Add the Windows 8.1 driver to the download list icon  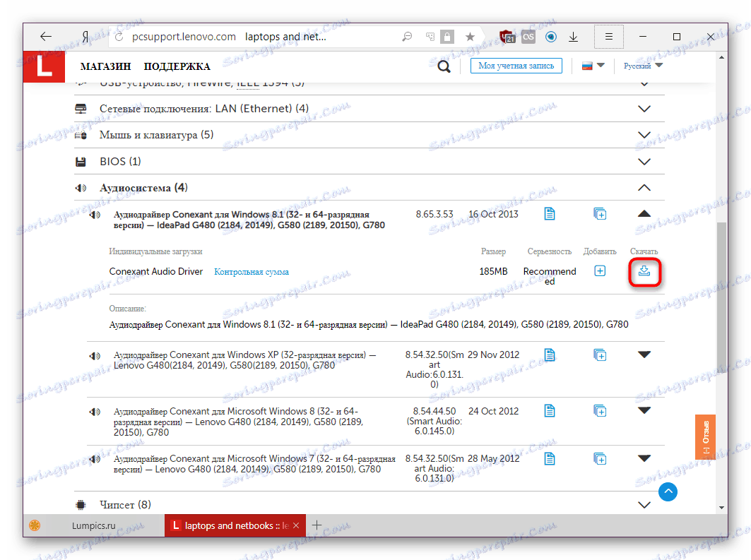[x=600, y=213]
